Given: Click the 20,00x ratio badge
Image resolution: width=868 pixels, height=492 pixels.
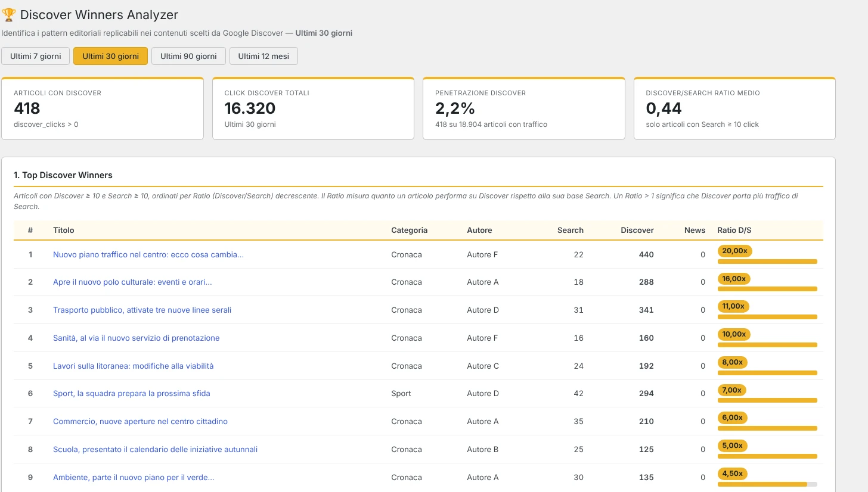Looking at the screenshot, I should coord(734,251).
